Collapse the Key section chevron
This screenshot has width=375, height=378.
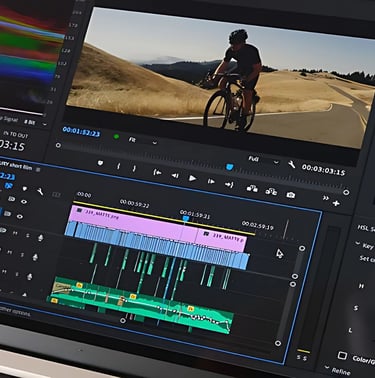click(x=357, y=244)
